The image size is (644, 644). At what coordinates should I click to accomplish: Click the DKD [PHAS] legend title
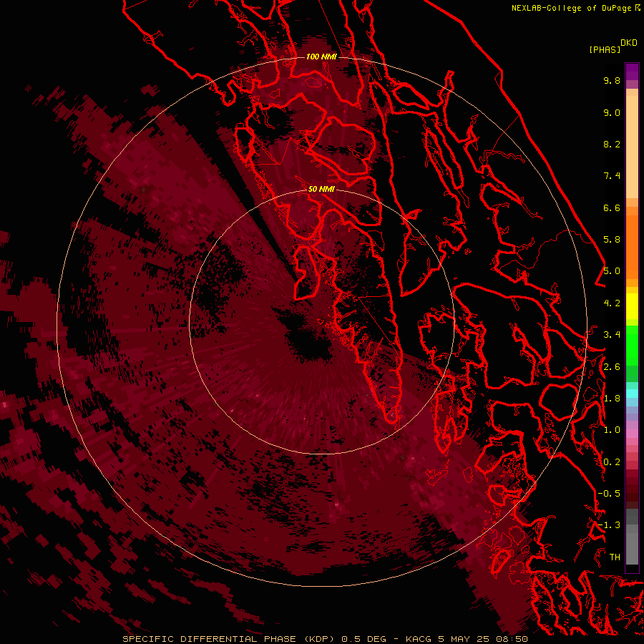coord(613,46)
